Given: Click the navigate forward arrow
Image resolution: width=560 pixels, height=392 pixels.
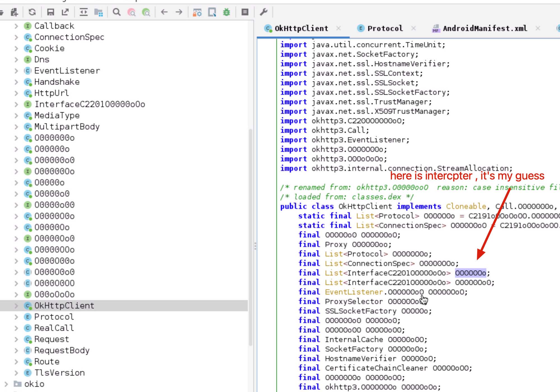Looking at the screenshot, I should [x=179, y=12].
